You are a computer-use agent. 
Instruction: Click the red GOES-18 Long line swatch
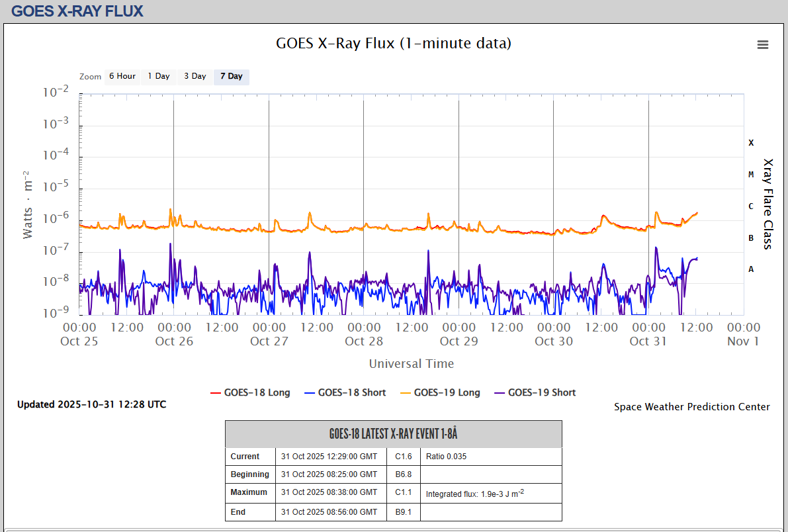[216, 393]
